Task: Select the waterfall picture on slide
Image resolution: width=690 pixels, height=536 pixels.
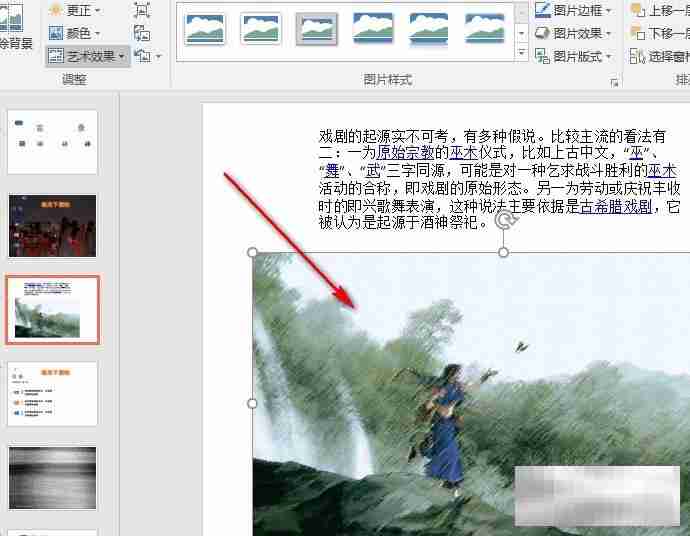Action: (x=471, y=394)
